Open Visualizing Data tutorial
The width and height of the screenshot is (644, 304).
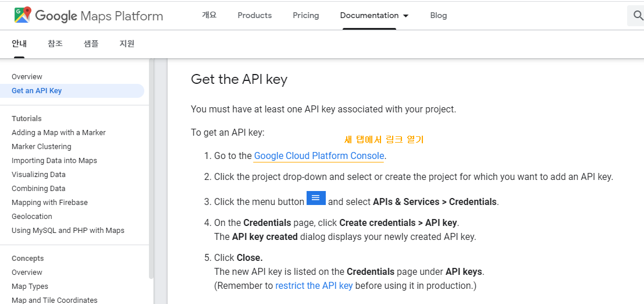coord(38,174)
